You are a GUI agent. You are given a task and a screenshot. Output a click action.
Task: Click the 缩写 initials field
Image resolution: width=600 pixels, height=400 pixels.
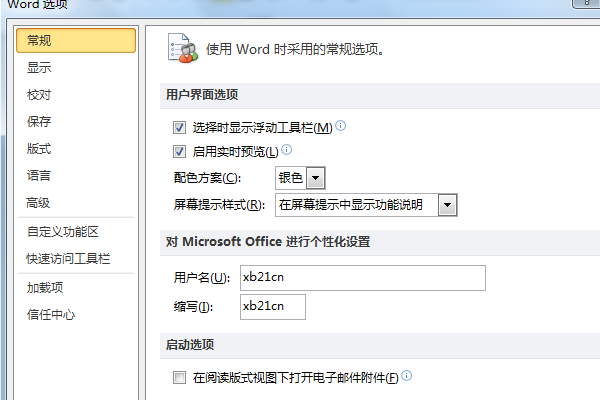273,307
